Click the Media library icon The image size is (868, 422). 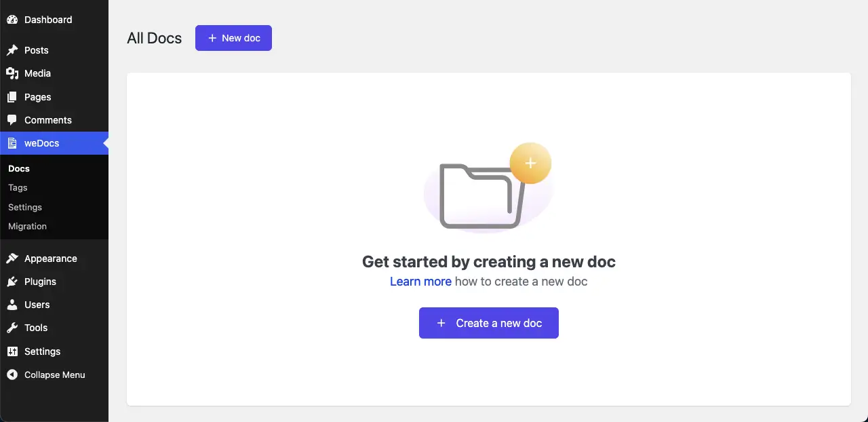pos(12,73)
